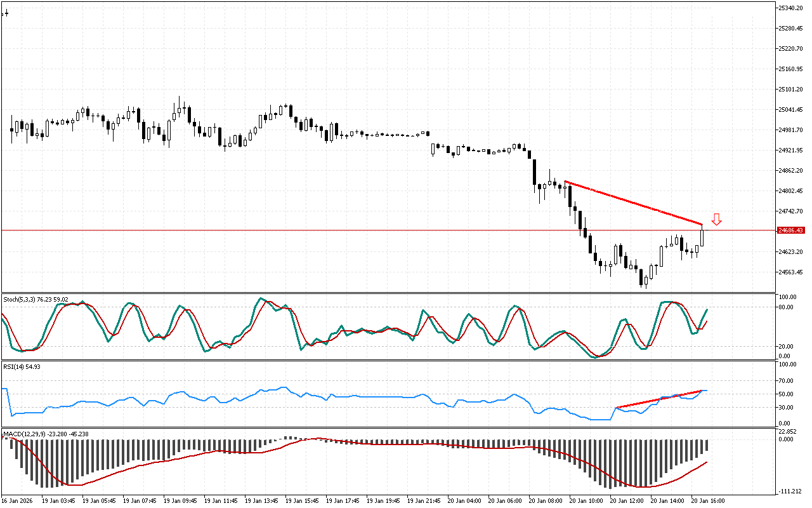
Task: Click the 20 Jan 04:00 time label
Action: [464, 500]
